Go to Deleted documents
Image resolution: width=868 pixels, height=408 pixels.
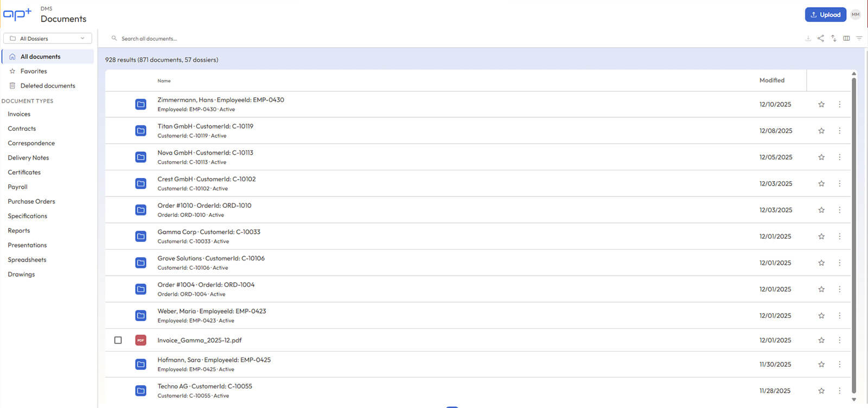point(48,86)
